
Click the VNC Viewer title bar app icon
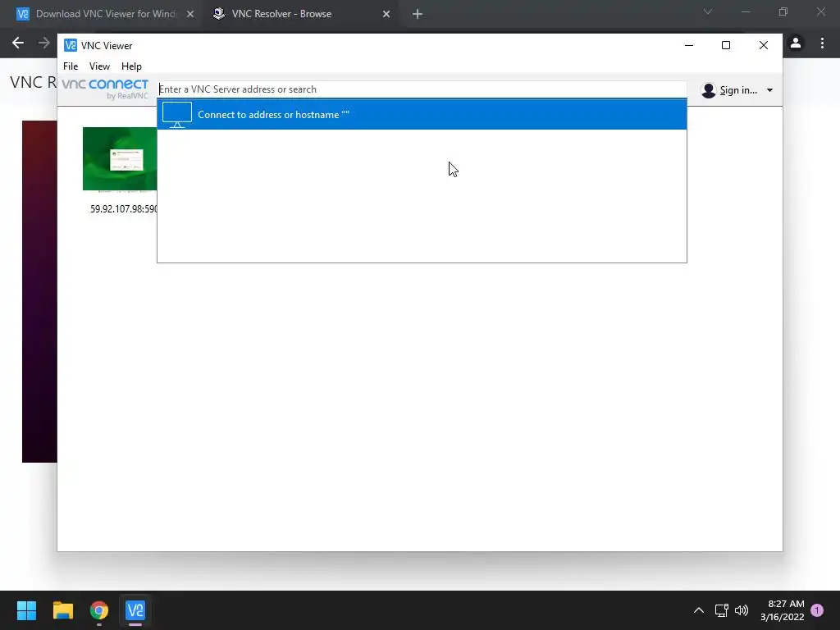[71, 46]
